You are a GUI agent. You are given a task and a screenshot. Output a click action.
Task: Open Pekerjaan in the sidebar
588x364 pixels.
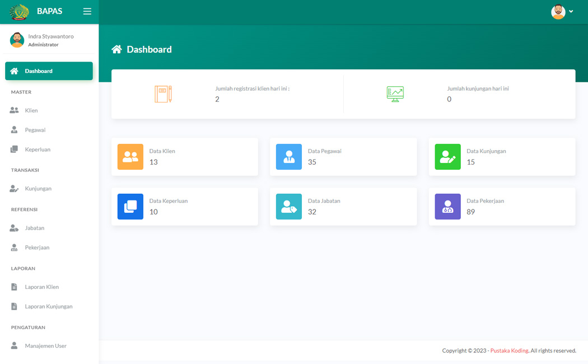(x=37, y=248)
